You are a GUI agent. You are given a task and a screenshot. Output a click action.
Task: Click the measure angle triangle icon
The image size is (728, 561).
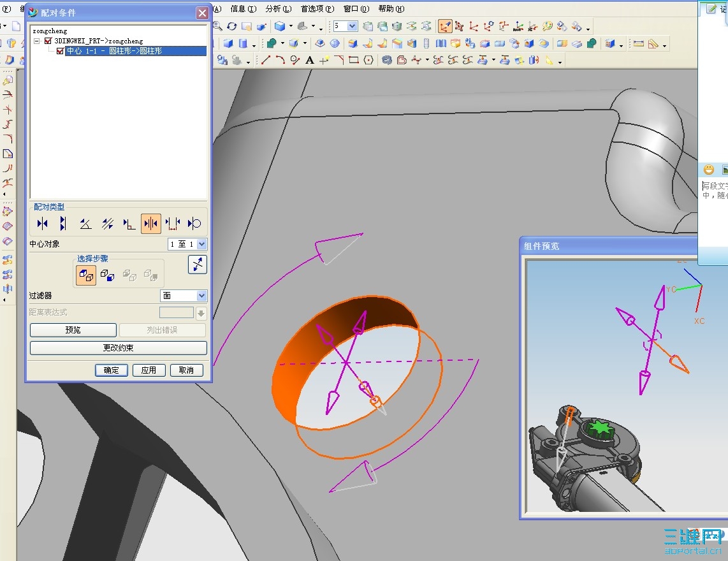(x=653, y=43)
